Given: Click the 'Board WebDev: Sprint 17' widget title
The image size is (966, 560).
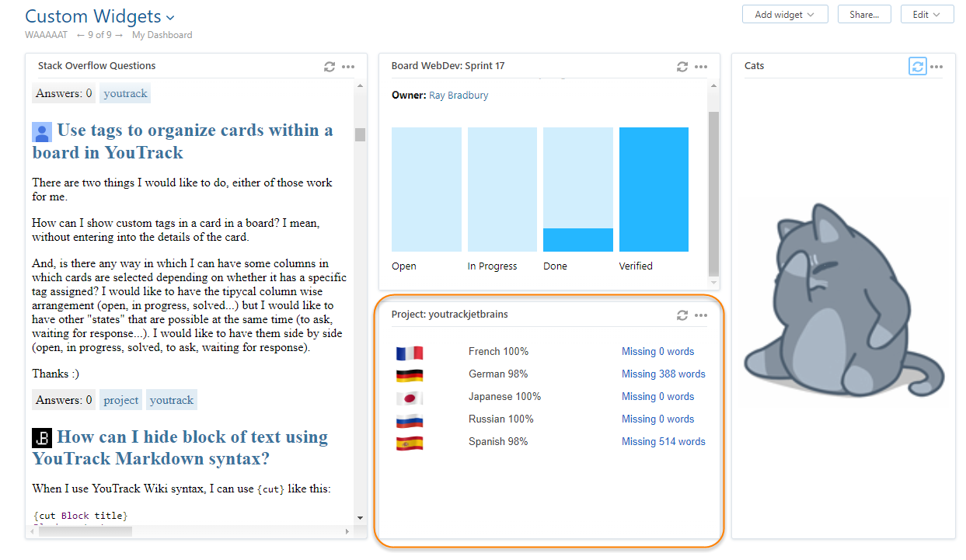Looking at the screenshot, I should tap(448, 66).
